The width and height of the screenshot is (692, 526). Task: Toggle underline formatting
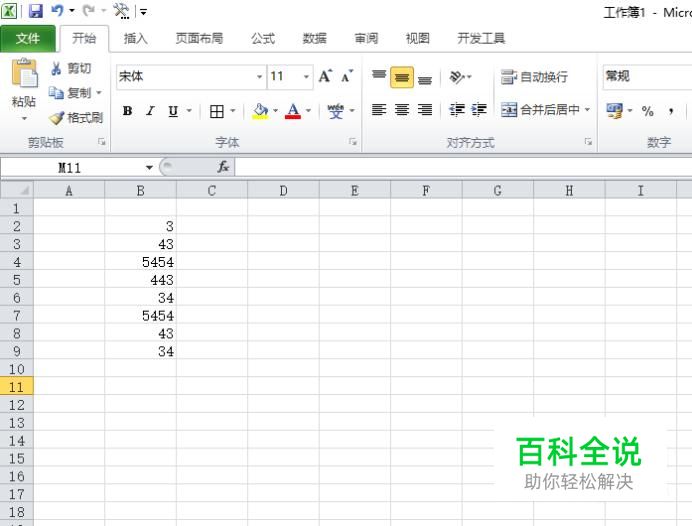(x=173, y=111)
